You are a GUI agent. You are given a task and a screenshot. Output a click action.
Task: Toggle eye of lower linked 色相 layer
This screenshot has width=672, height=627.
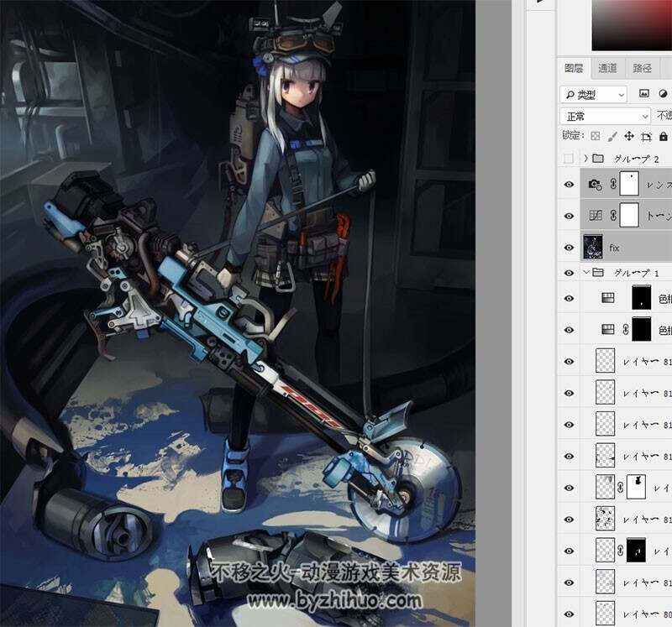(569, 330)
